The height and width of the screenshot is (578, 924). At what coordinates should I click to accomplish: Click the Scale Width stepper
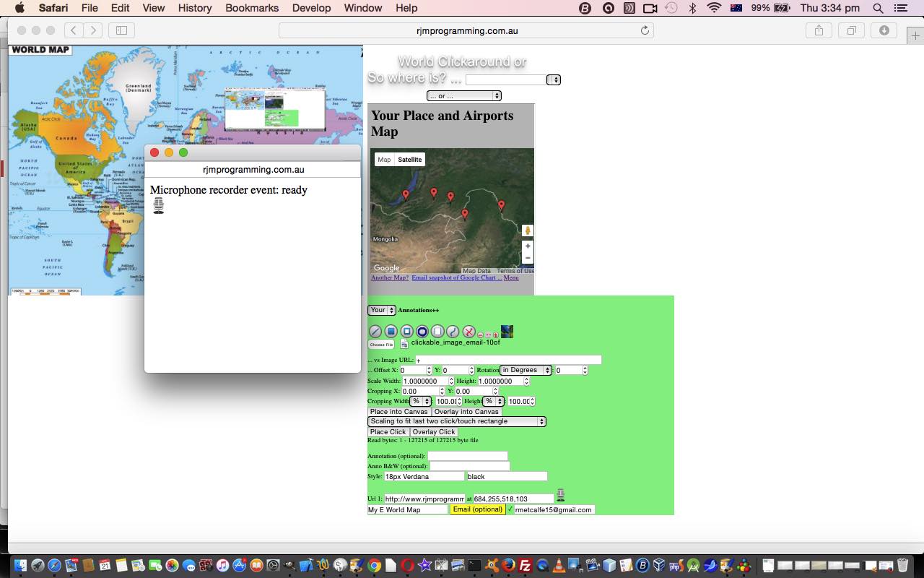click(x=451, y=381)
